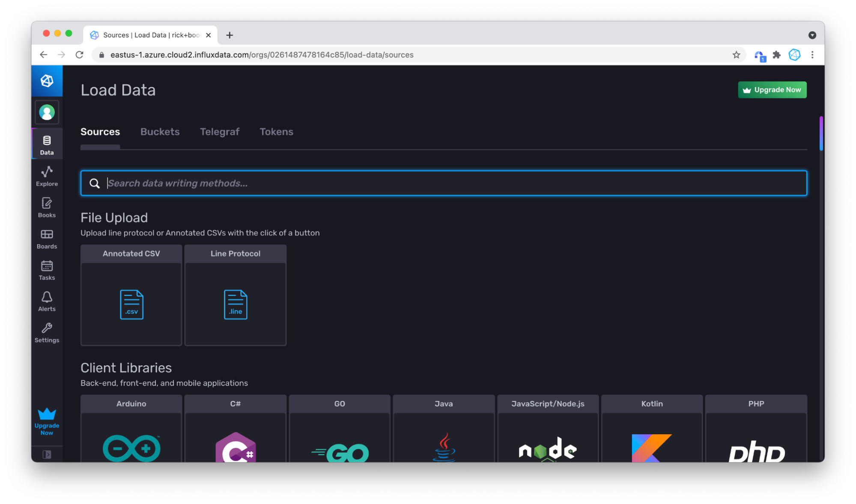856x504 pixels.
Task: Click the Kotlin card title
Action: pyautogui.click(x=652, y=403)
